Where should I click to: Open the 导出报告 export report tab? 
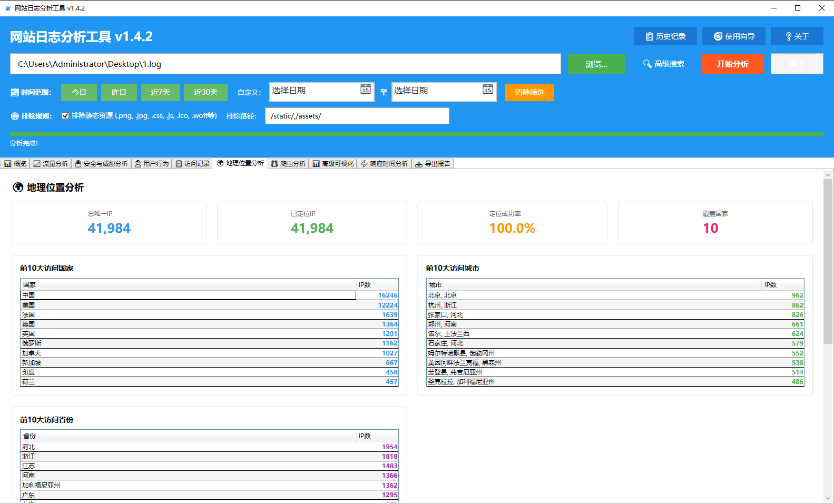click(x=433, y=164)
